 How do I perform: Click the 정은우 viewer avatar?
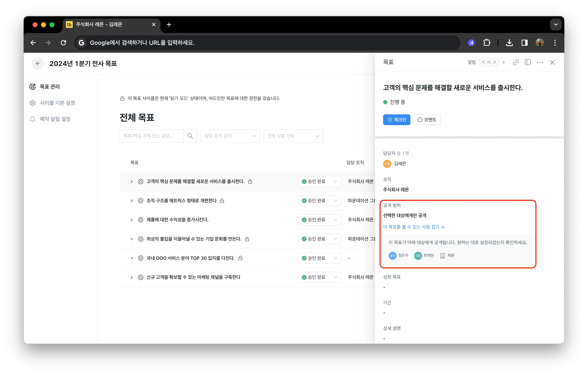coord(392,255)
